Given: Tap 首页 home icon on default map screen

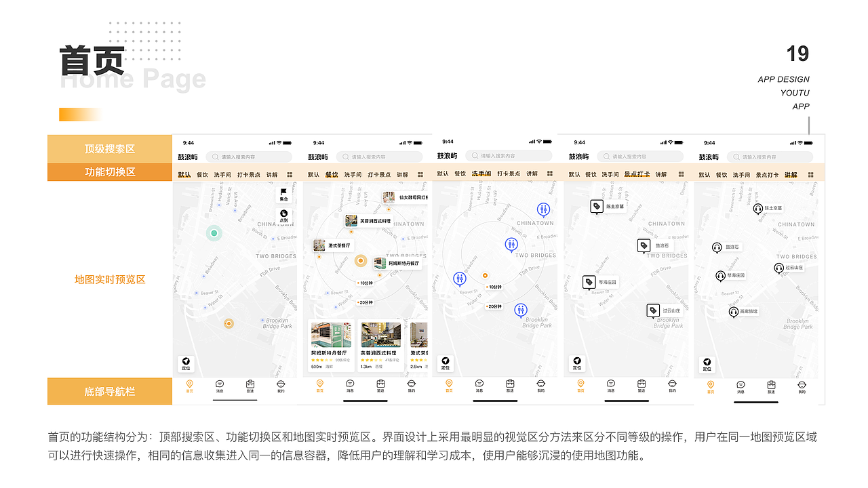Looking at the screenshot, I should (x=189, y=386).
